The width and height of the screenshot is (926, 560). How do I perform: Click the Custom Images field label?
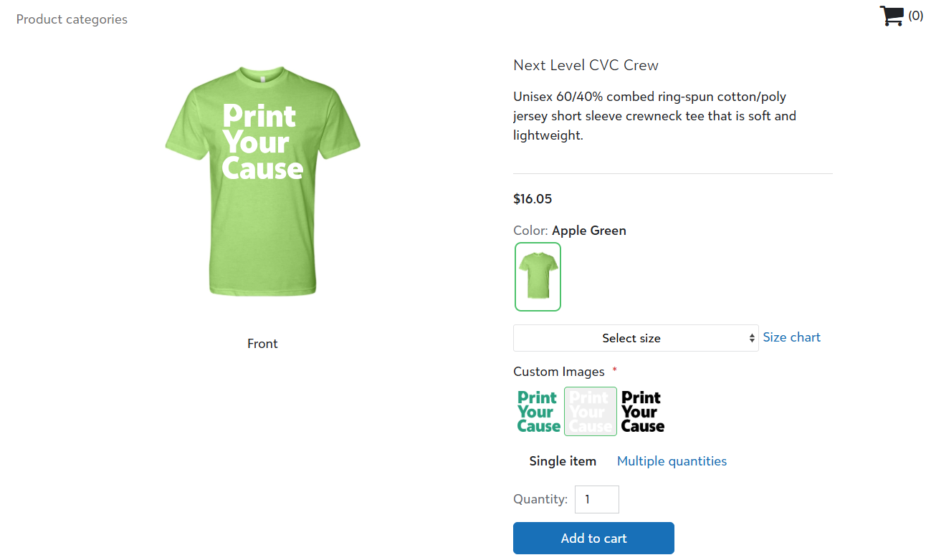559,372
